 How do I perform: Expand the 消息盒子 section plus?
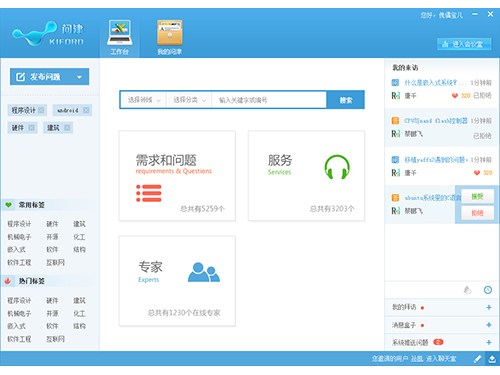click(489, 325)
